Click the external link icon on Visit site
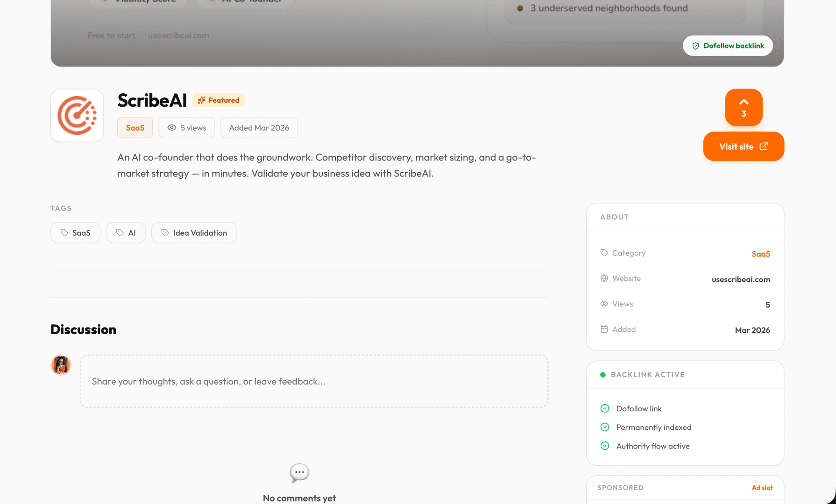 tap(764, 147)
